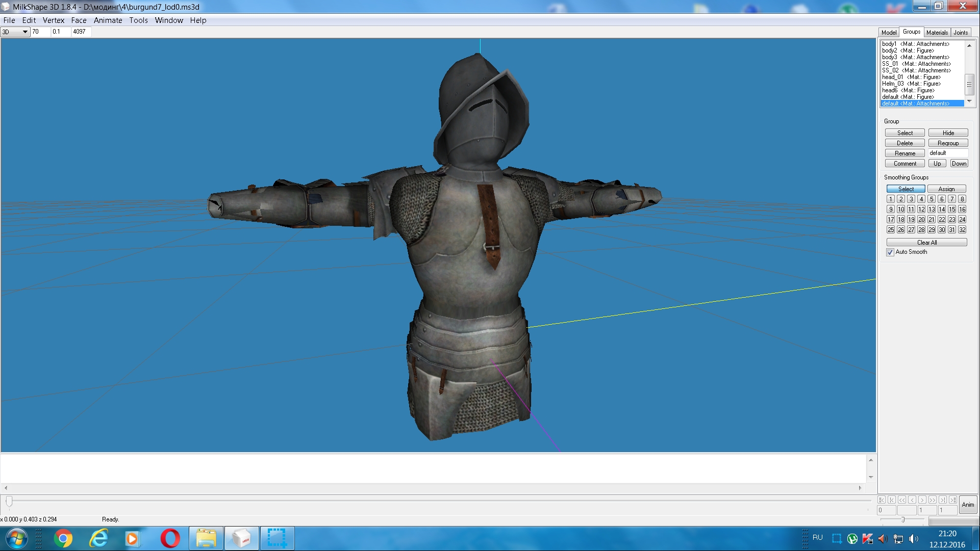Screen dimensions: 980x551
Task: Click the fast-forward double-arrow playback button
Action: click(933, 500)
